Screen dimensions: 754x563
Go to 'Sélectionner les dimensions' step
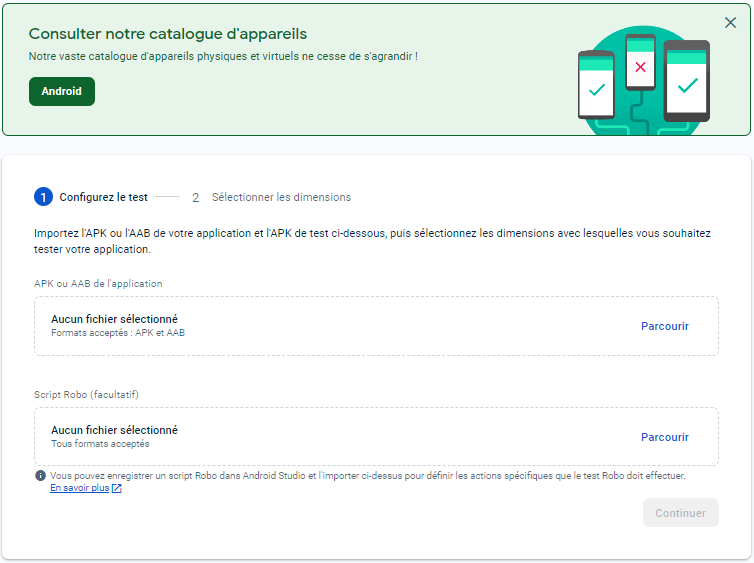[x=281, y=197]
